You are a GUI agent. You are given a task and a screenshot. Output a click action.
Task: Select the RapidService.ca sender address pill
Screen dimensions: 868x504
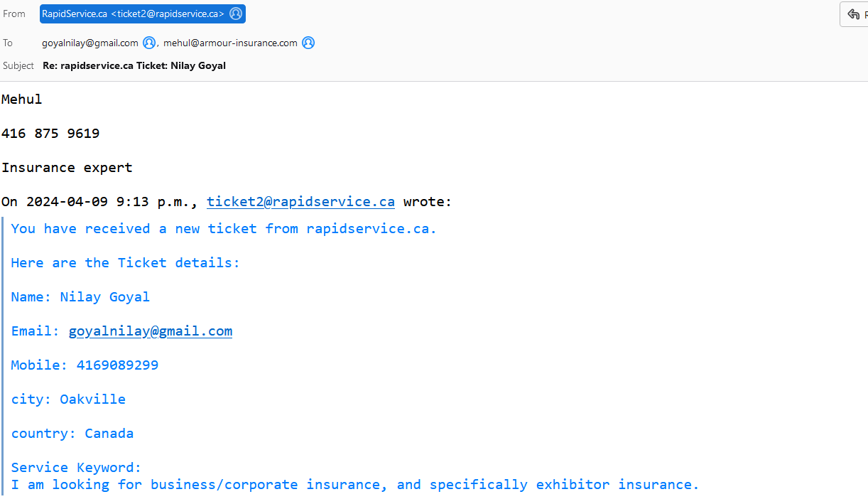(133, 14)
